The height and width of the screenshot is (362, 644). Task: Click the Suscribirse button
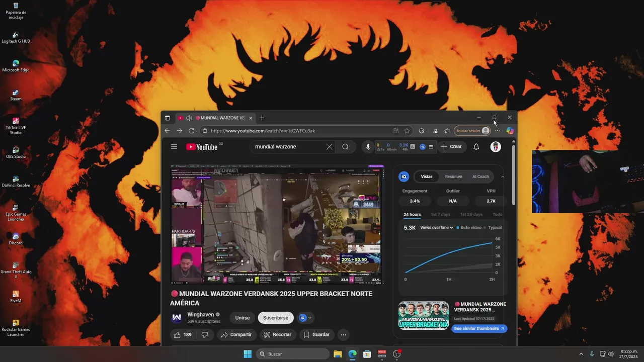(276, 318)
